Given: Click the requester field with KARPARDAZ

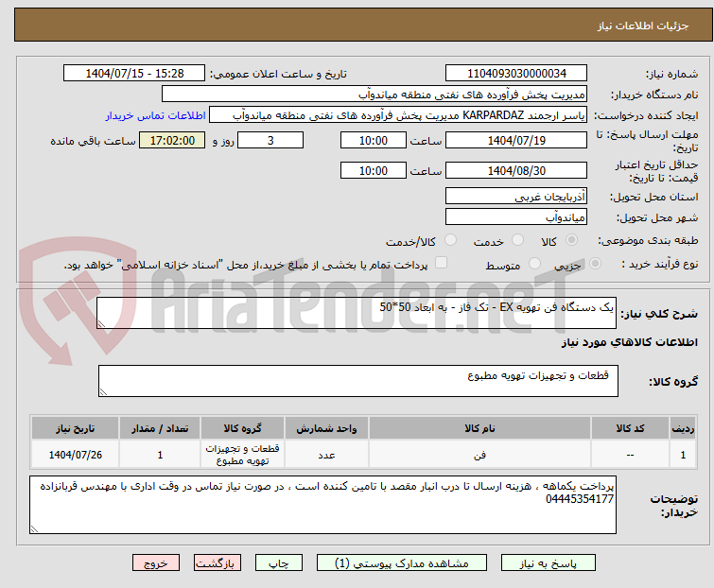Looking at the screenshot, I should tap(398, 115).
